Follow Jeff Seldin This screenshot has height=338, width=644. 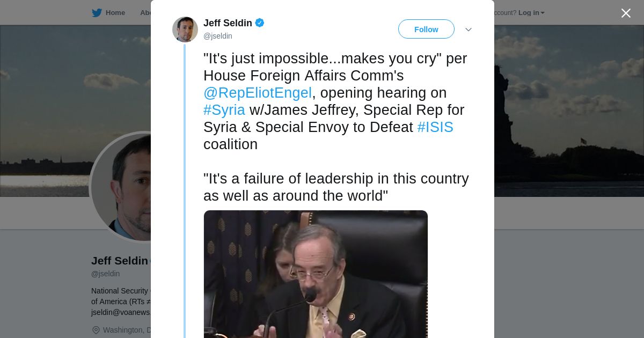click(x=426, y=29)
